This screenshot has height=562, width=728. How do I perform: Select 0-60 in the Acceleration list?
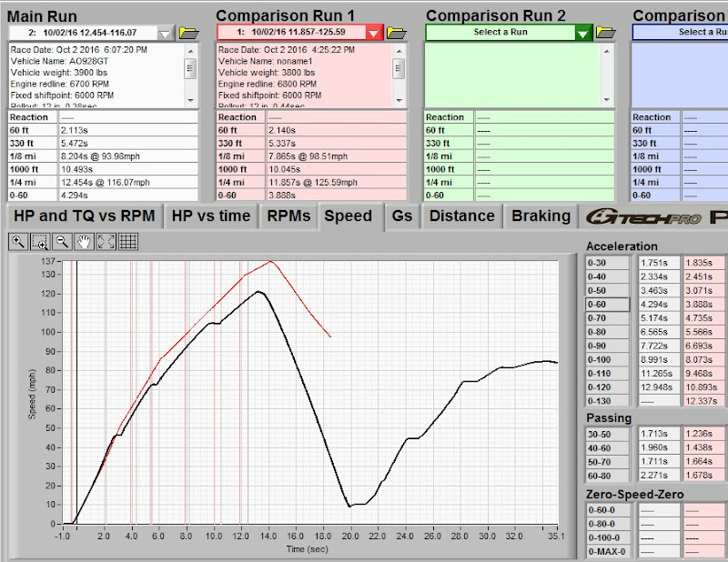point(608,305)
